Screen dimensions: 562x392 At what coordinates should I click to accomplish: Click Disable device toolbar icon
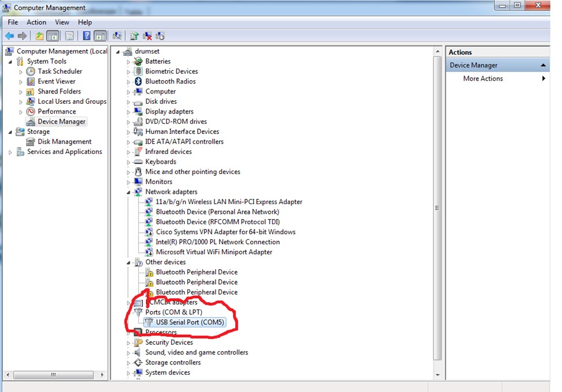160,36
